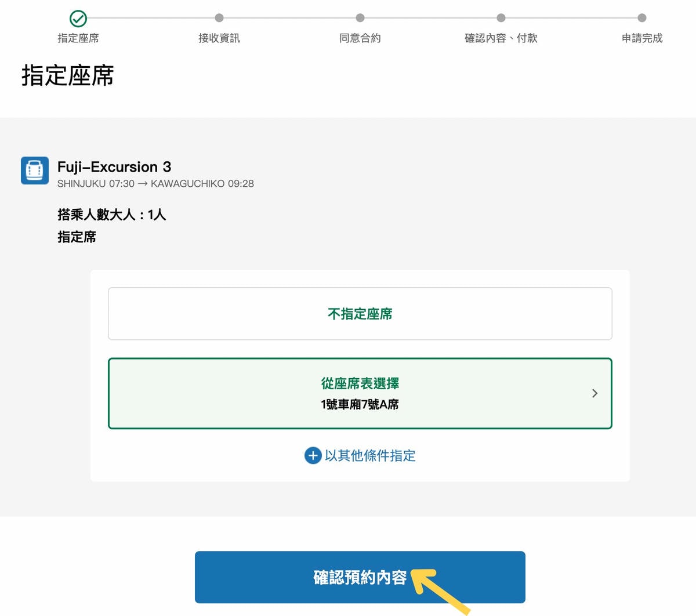
Task: Click the 以其他條件指定 link
Action: 370,455
